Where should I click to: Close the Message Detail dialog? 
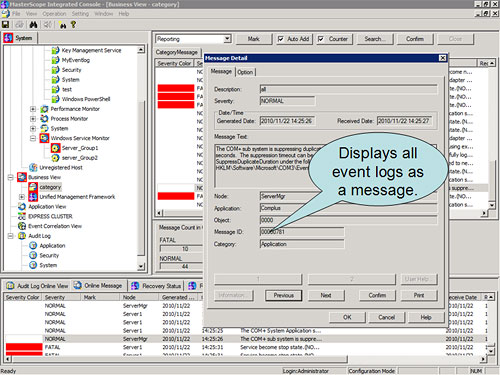[442, 58]
